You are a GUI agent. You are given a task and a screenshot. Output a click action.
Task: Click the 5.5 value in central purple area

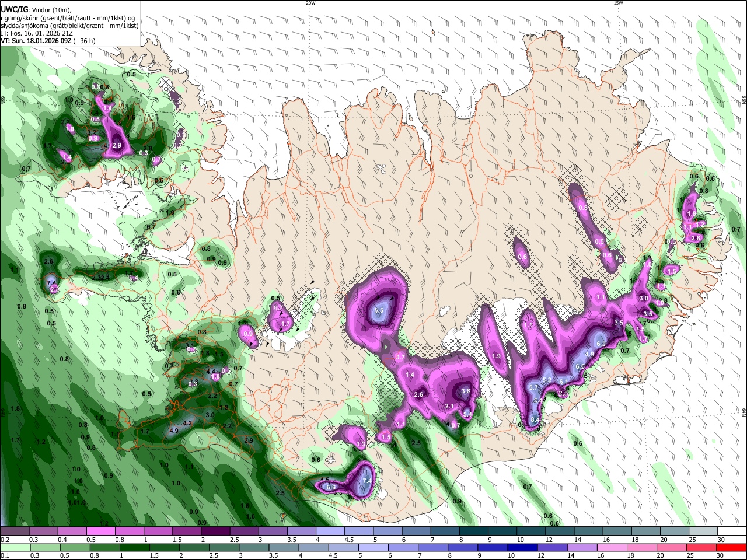pyautogui.click(x=379, y=311)
